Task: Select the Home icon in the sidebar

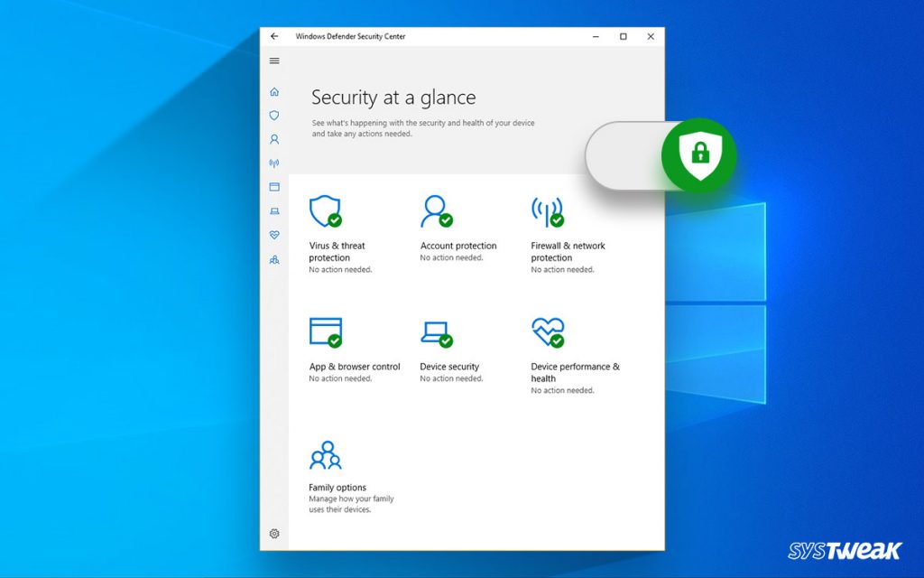Action: 274,91
